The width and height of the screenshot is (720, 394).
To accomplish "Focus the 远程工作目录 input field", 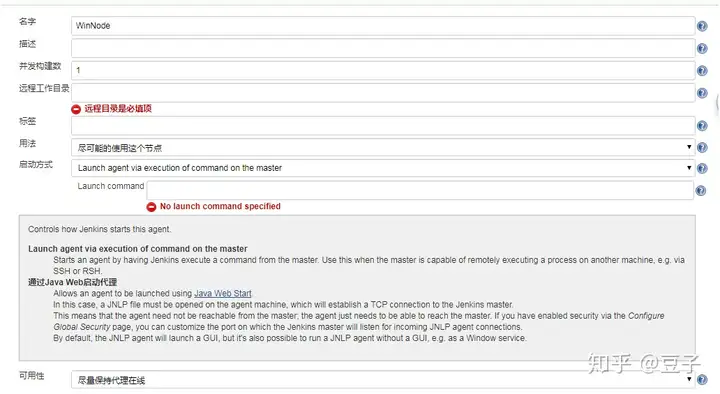I will [x=382, y=93].
